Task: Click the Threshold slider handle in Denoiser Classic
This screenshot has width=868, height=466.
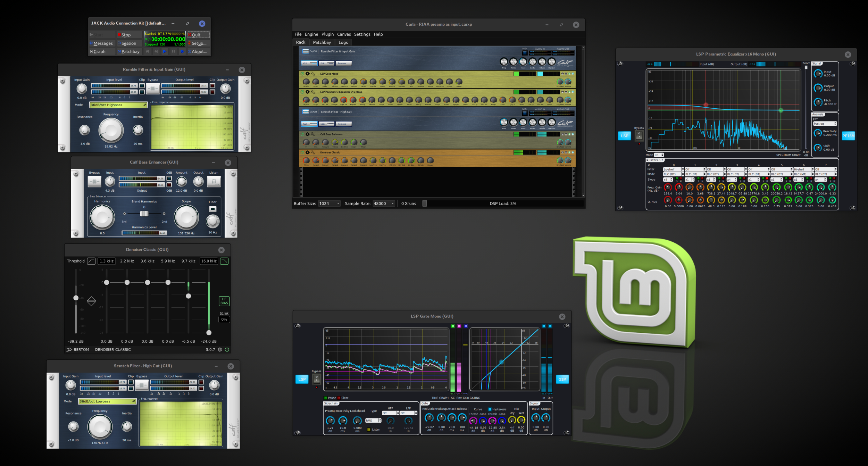Action: (x=76, y=298)
